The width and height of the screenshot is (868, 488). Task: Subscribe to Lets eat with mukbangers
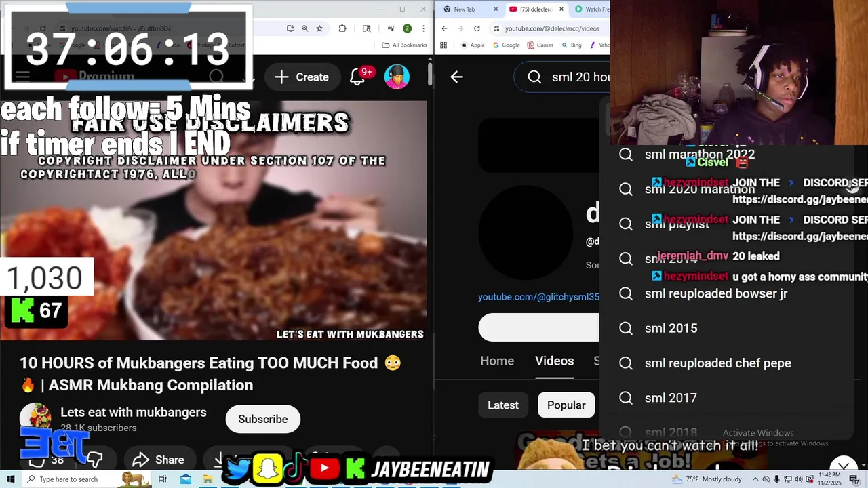tap(263, 419)
